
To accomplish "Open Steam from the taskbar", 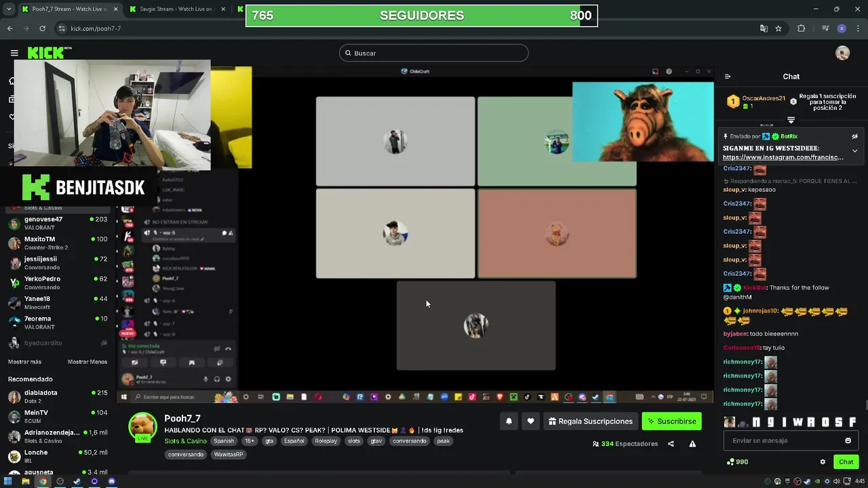I will coord(77,481).
